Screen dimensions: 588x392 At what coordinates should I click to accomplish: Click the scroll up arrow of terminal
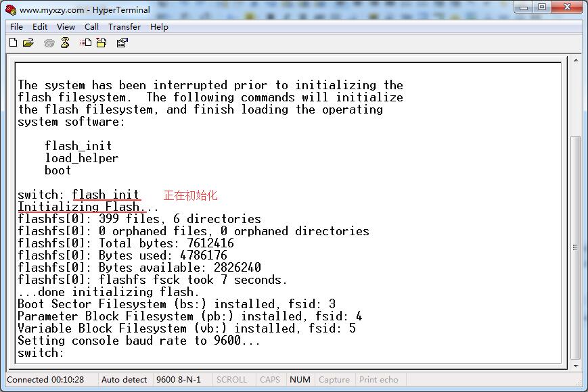(x=576, y=62)
